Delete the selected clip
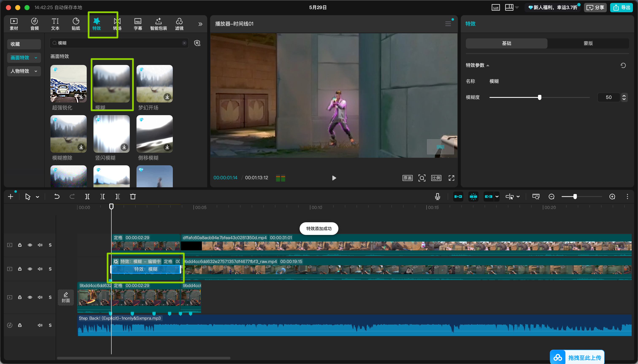Viewport: 638px width, 364px height. coord(133,197)
